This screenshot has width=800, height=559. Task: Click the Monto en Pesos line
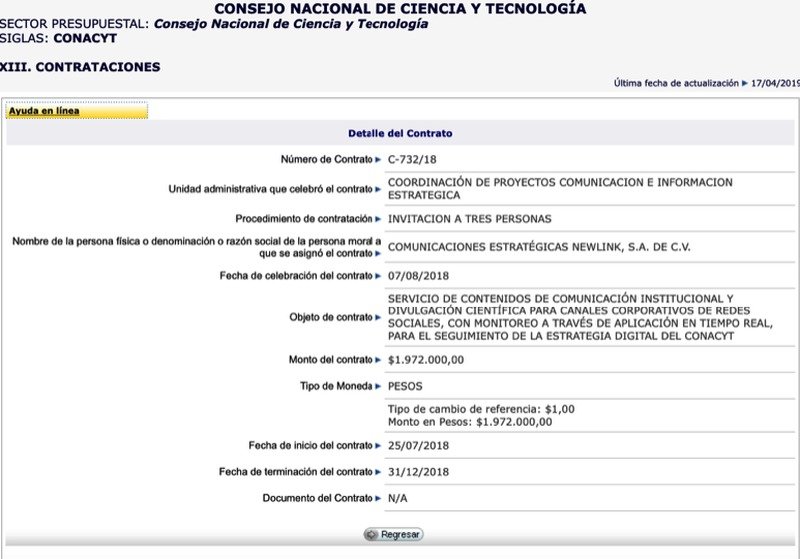(x=470, y=422)
